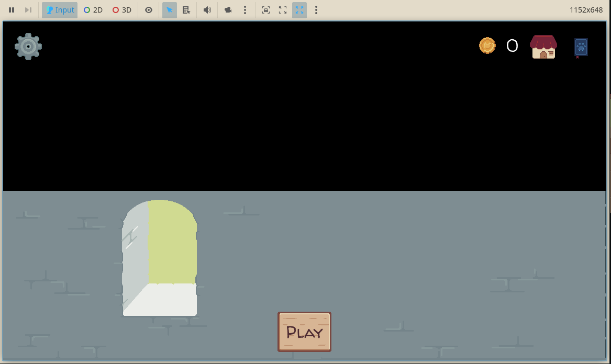Click the gold coin icon

click(x=487, y=45)
